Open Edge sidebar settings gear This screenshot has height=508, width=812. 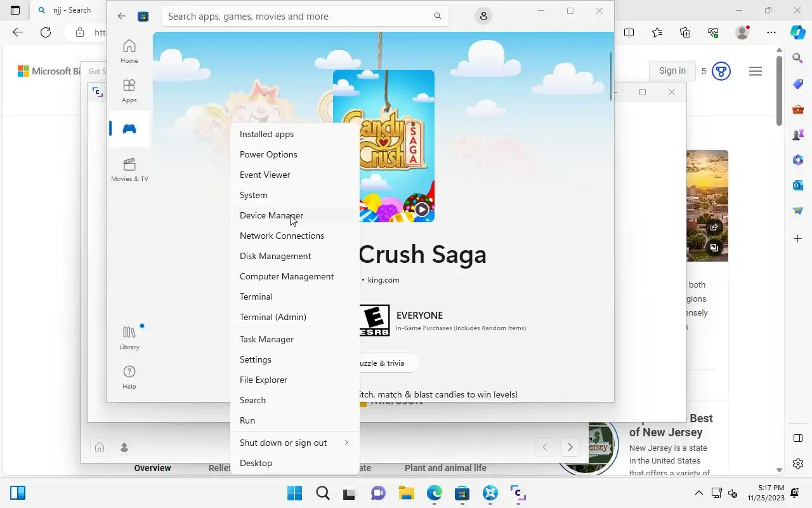tap(798, 464)
